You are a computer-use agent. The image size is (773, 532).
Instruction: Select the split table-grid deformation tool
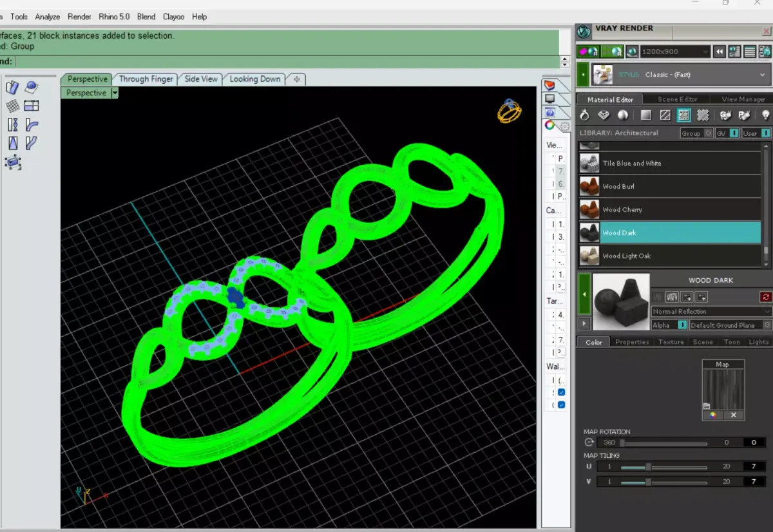point(32,106)
